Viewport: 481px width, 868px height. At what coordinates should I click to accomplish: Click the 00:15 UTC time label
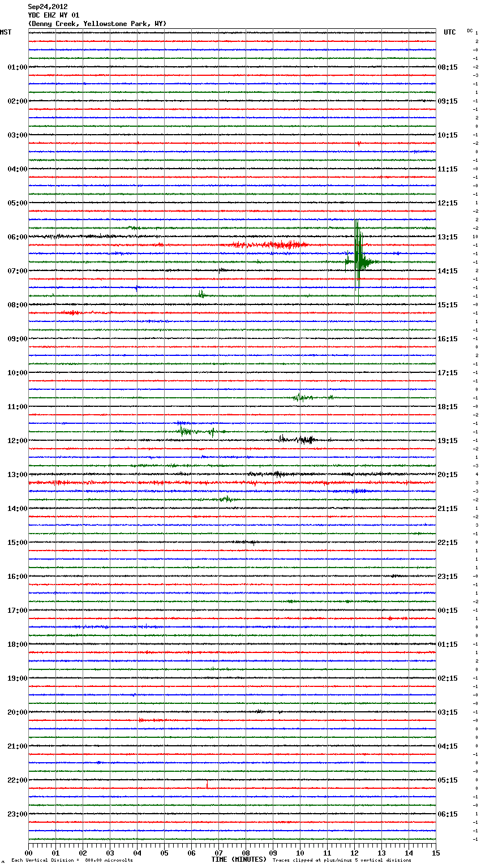pyautogui.click(x=448, y=611)
